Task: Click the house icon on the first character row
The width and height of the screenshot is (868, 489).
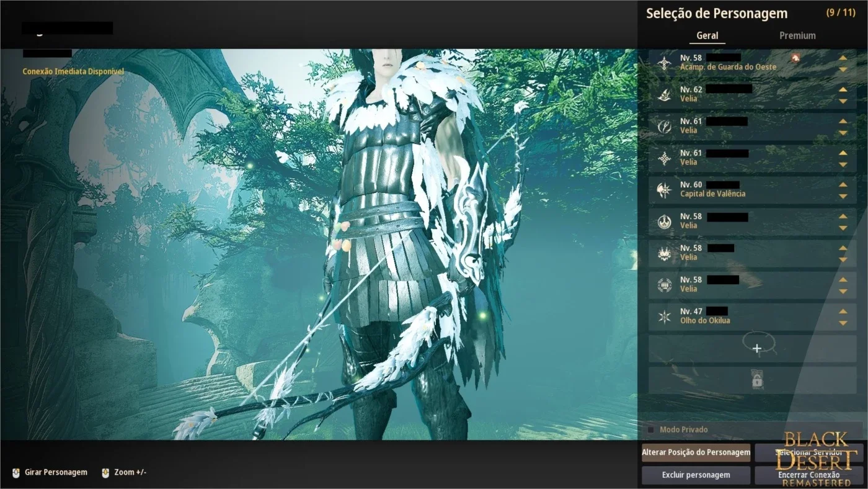Action: 795,58
